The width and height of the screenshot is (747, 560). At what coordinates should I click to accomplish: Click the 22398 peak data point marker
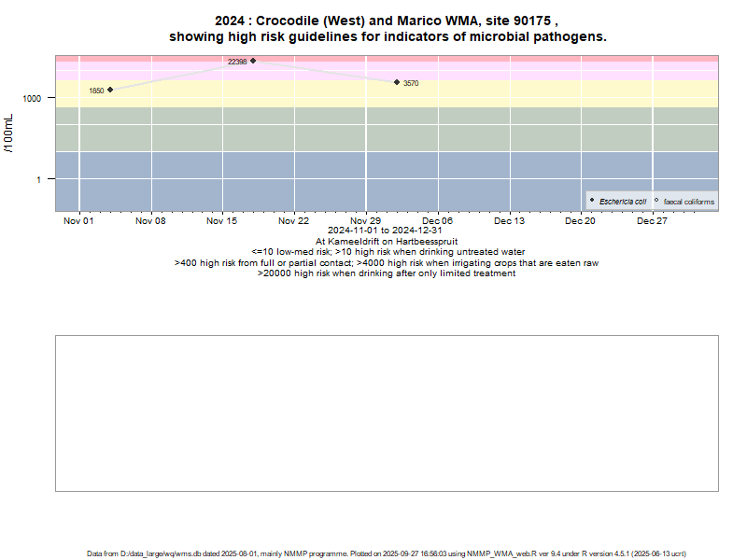coord(253,61)
